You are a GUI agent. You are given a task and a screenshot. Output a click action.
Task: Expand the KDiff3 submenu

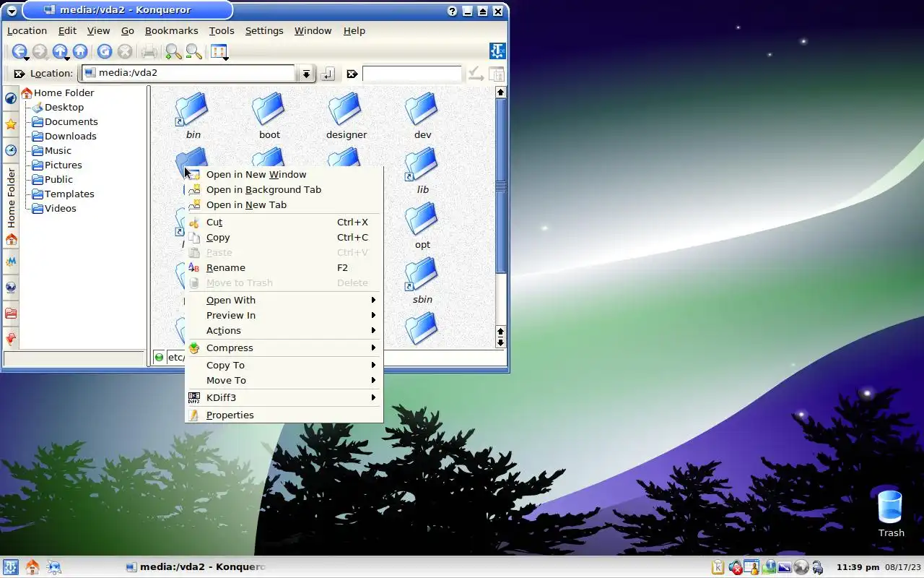click(x=283, y=397)
